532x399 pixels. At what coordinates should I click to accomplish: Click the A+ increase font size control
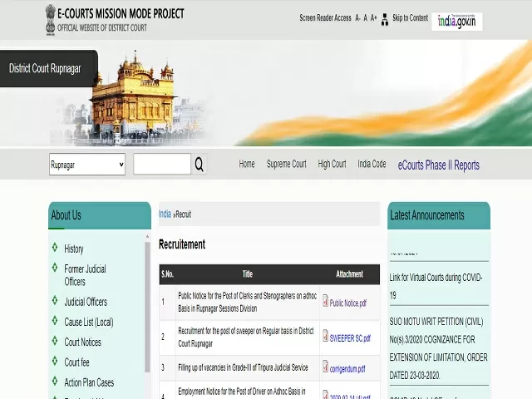[374, 18]
